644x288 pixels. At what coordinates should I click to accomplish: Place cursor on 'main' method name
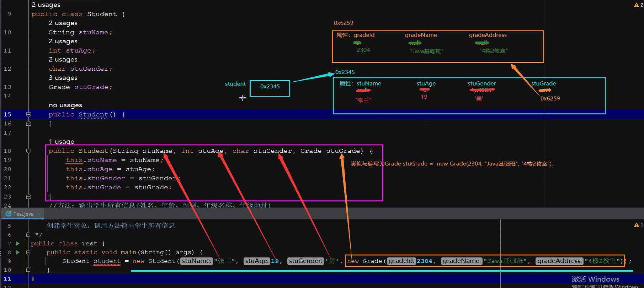click(x=129, y=252)
